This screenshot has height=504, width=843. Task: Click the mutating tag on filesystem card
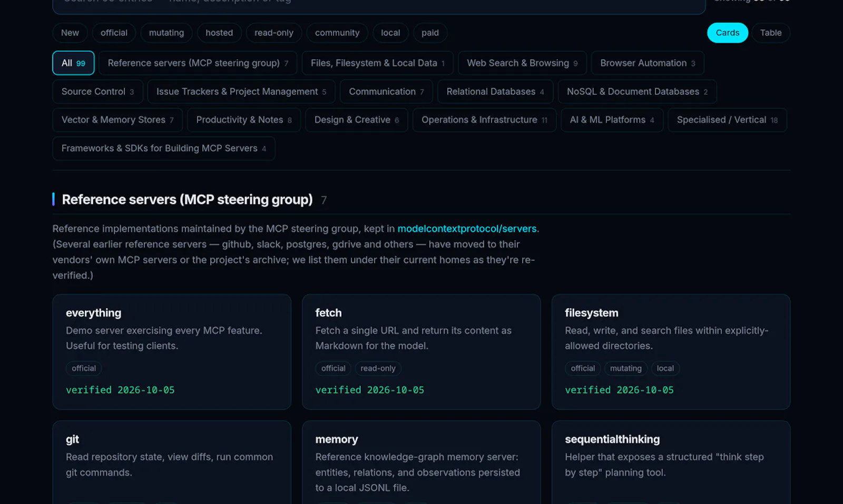tap(626, 369)
